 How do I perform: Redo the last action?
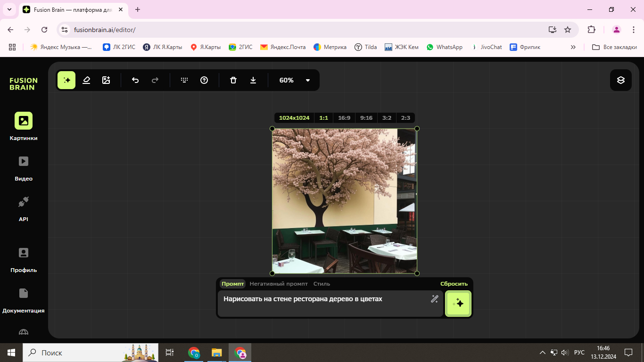point(155,80)
